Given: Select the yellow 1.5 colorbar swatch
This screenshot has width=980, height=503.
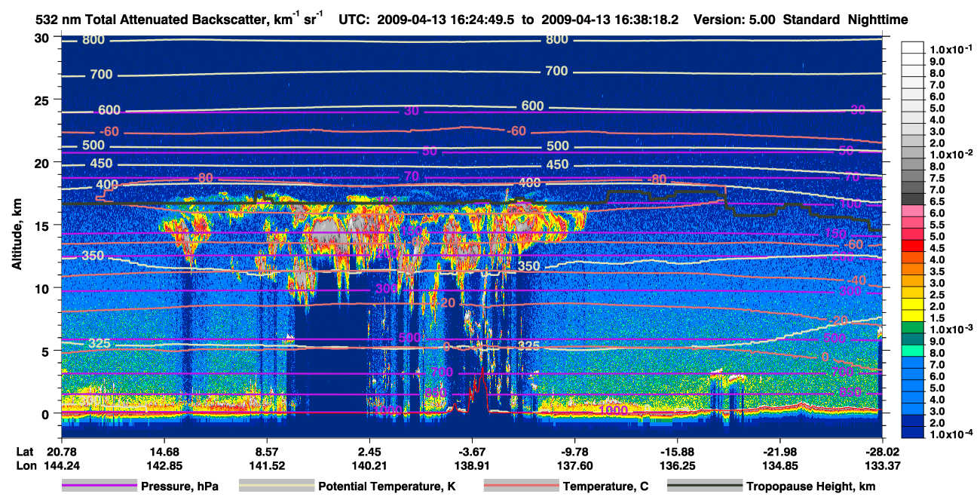Looking at the screenshot, I should click(913, 315).
